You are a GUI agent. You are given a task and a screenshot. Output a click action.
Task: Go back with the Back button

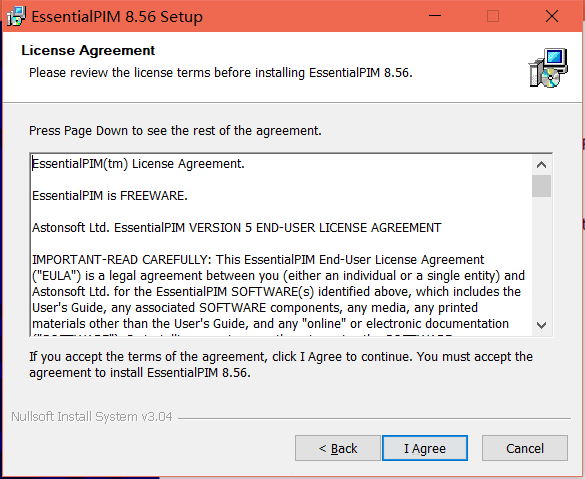tap(338, 448)
